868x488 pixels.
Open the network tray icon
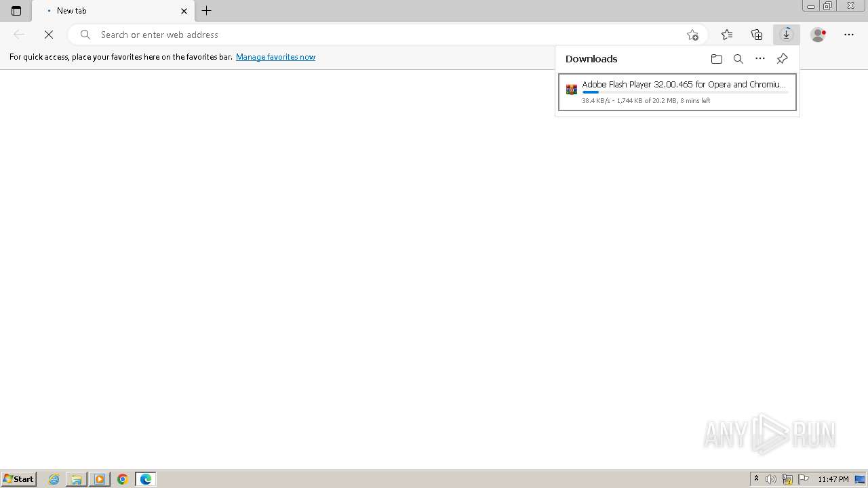[787, 479]
